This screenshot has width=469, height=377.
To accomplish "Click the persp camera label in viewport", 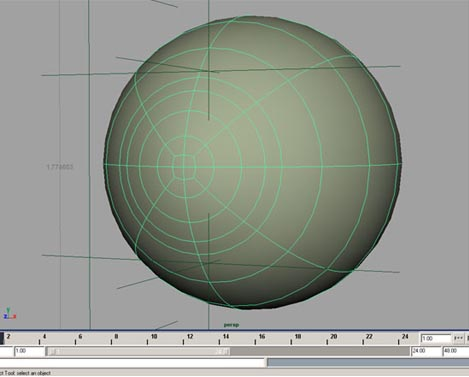I will pos(231,324).
